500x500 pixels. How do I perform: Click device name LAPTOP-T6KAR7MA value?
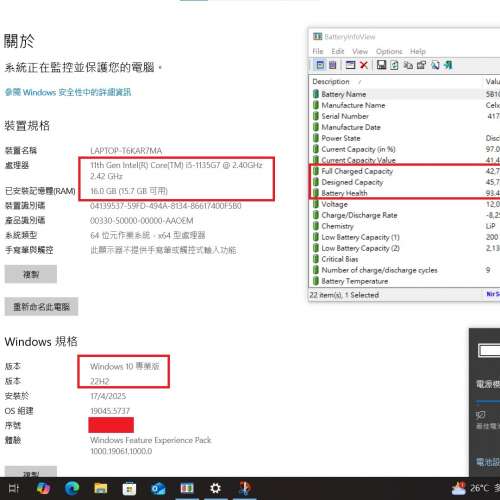point(126,151)
